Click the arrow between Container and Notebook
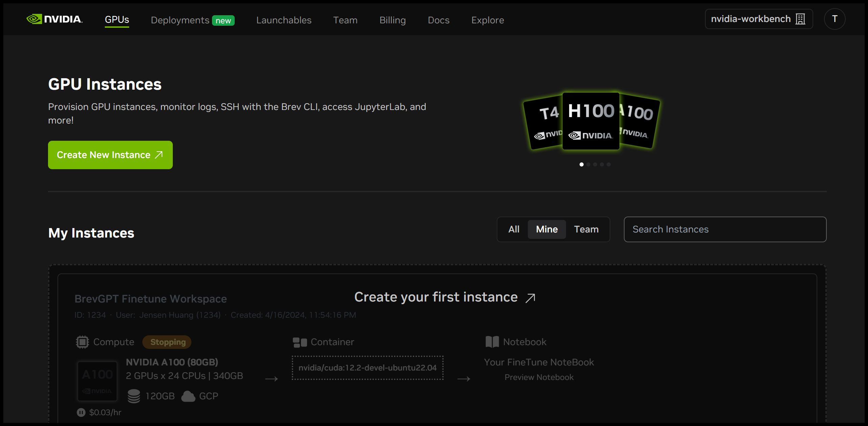The height and width of the screenshot is (426, 868). 464,379
